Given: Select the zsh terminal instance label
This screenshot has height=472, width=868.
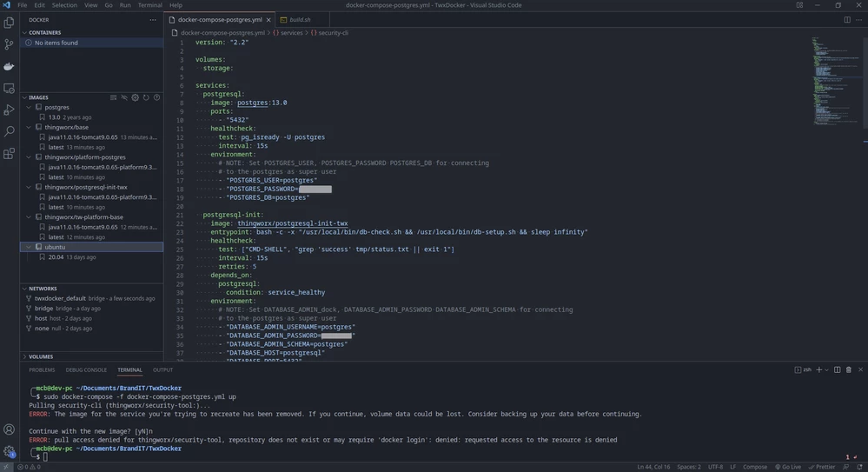Looking at the screenshot, I should [x=803, y=369].
